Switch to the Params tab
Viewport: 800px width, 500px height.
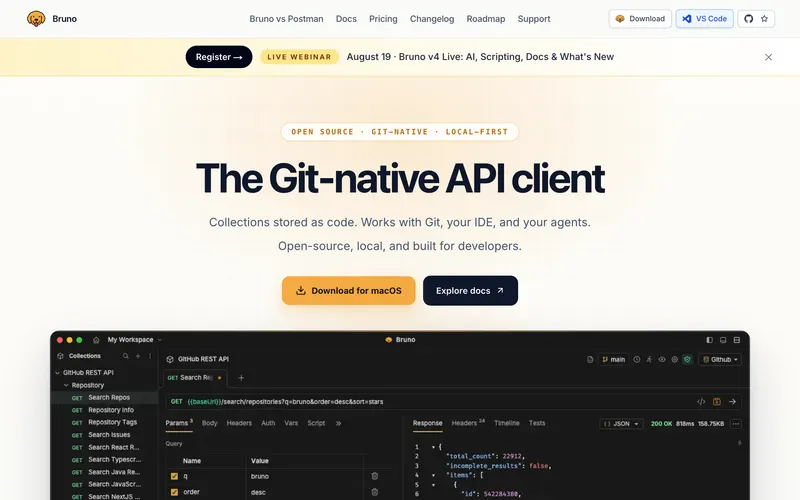coord(179,423)
